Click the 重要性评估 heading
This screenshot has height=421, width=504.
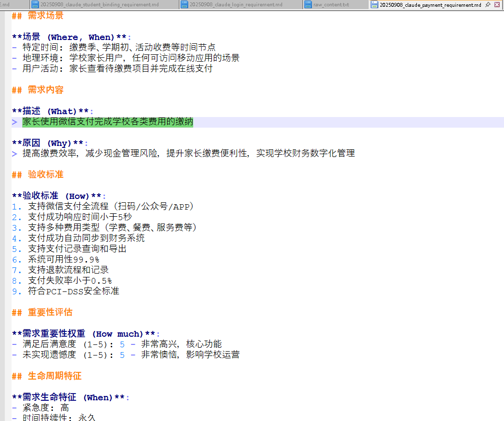50,312
